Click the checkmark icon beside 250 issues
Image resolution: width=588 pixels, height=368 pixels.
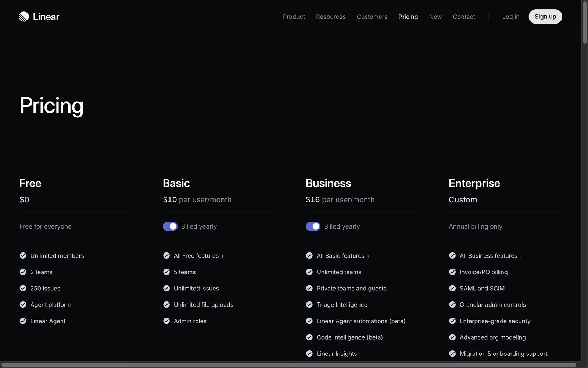(23, 288)
